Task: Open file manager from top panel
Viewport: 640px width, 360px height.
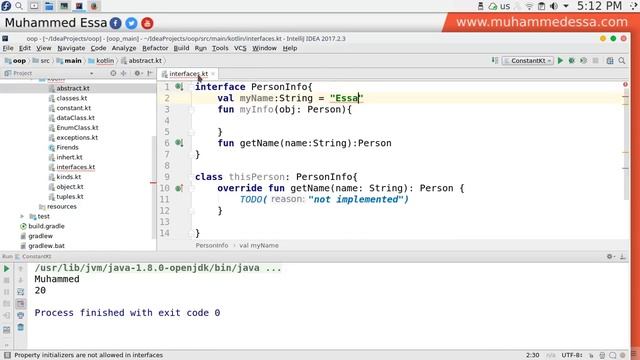Action: coord(49,6)
